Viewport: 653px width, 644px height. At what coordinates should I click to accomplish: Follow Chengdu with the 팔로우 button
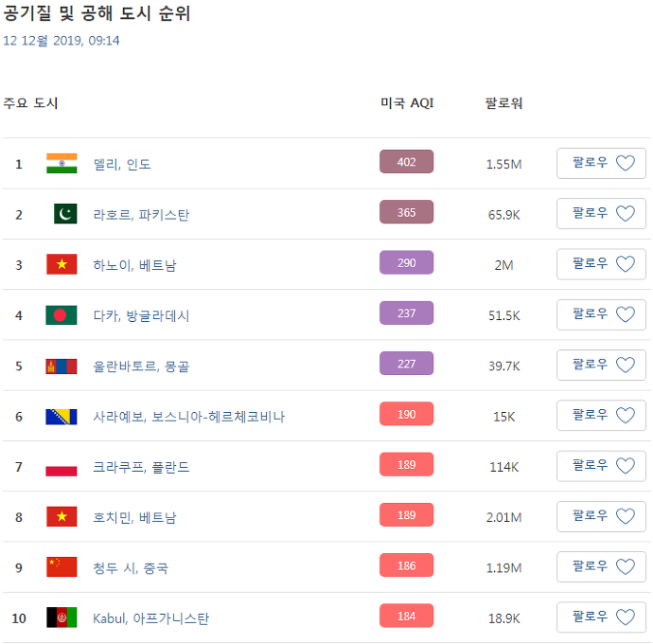[601, 567]
